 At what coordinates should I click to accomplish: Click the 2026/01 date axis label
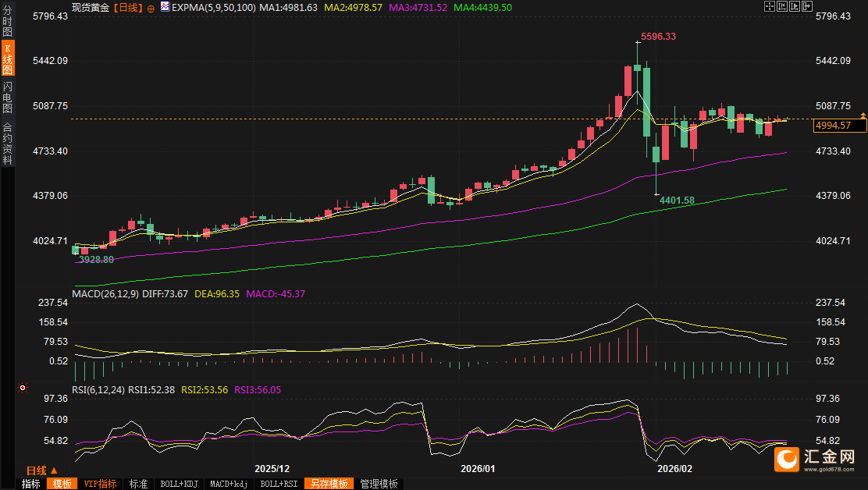pos(478,468)
